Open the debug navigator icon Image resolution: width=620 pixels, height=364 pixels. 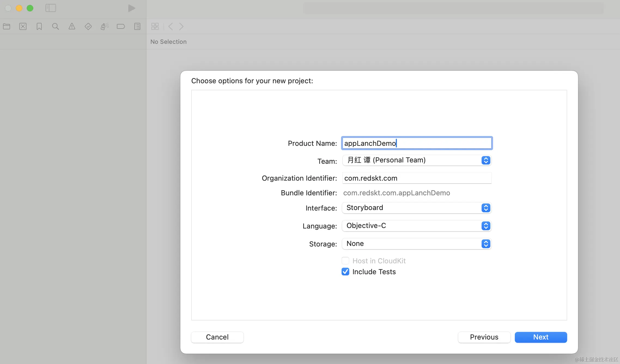[x=105, y=26]
